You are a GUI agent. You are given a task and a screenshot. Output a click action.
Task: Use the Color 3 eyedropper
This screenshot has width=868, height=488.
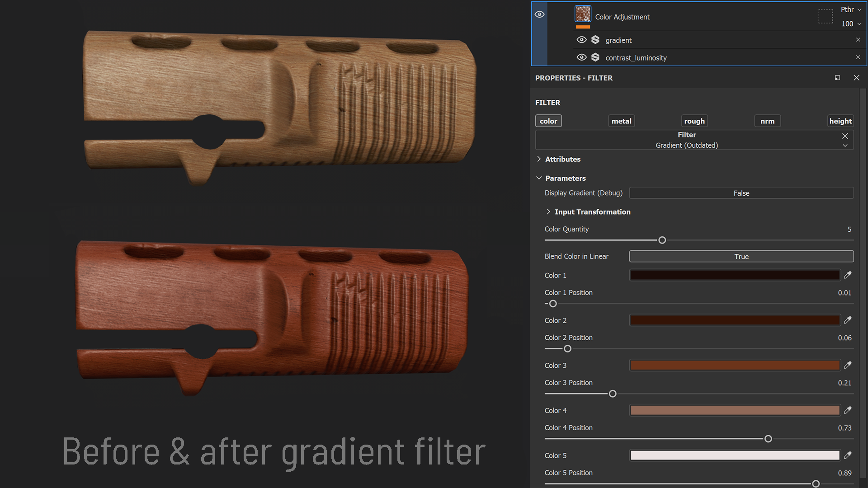(x=848, y=365)
